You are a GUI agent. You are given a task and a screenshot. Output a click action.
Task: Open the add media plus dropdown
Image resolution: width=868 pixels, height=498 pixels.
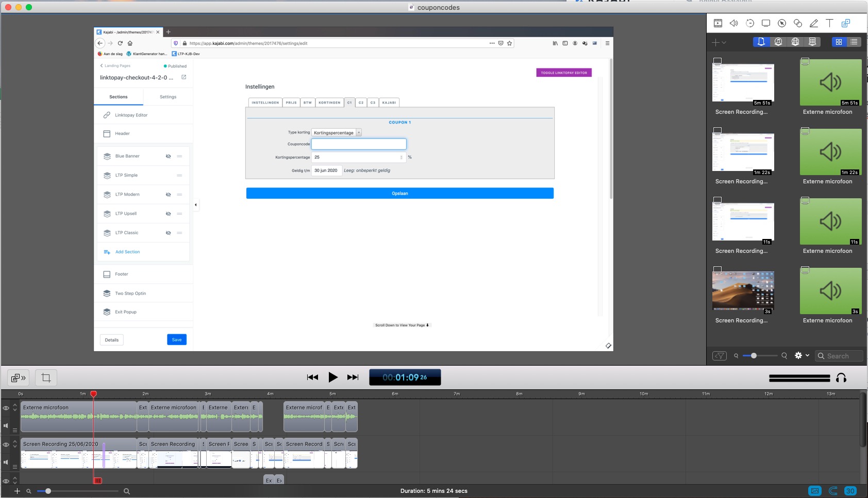(719, 42)
